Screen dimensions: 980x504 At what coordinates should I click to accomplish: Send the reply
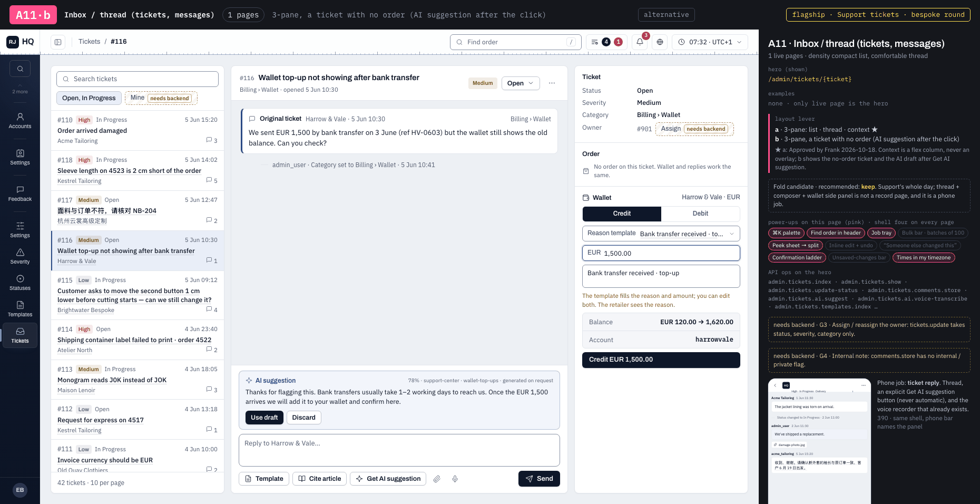(x=539, y=479)
